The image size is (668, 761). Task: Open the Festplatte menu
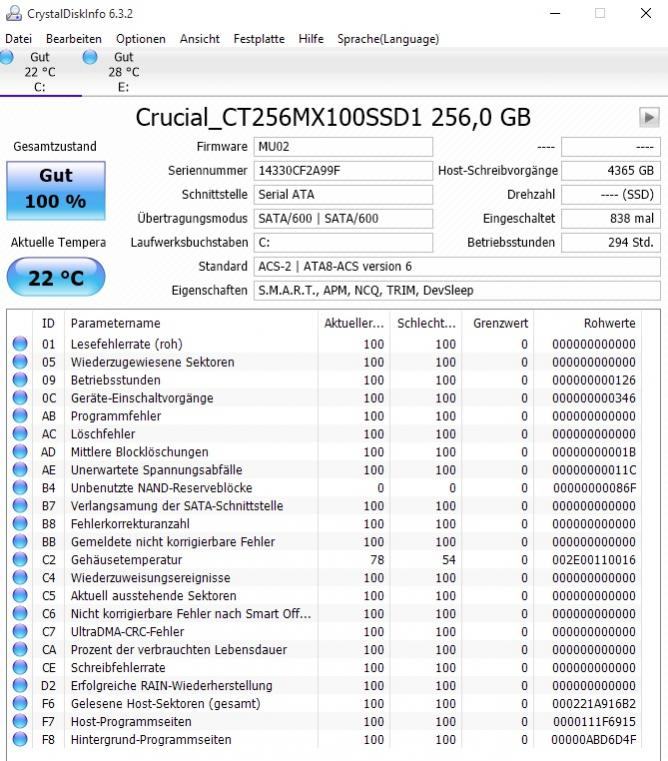coord(259,39)
